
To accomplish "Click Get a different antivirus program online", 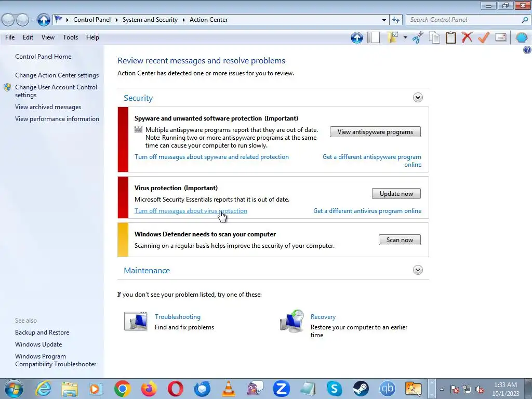I will [x=367, y=211].
